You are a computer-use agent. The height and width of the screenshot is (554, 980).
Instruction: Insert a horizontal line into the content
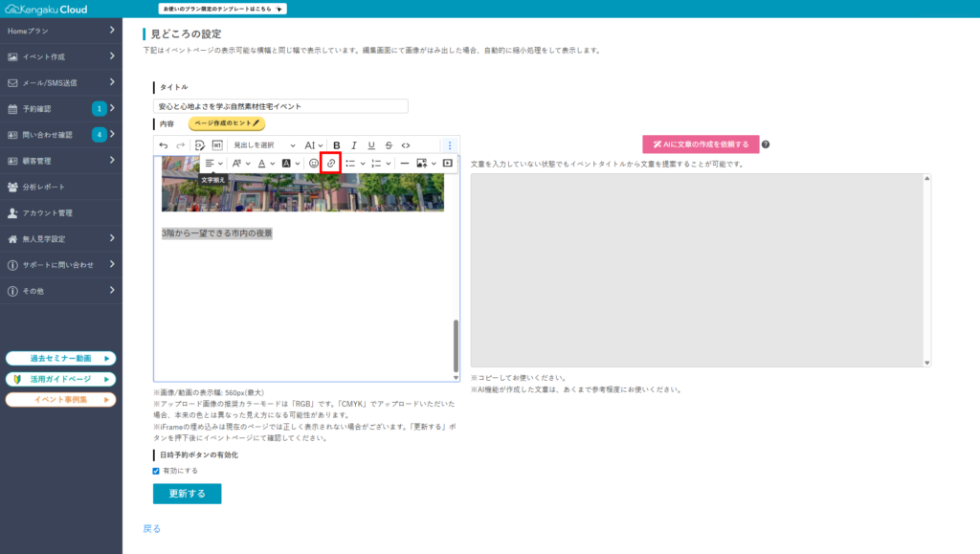(404, 164)
